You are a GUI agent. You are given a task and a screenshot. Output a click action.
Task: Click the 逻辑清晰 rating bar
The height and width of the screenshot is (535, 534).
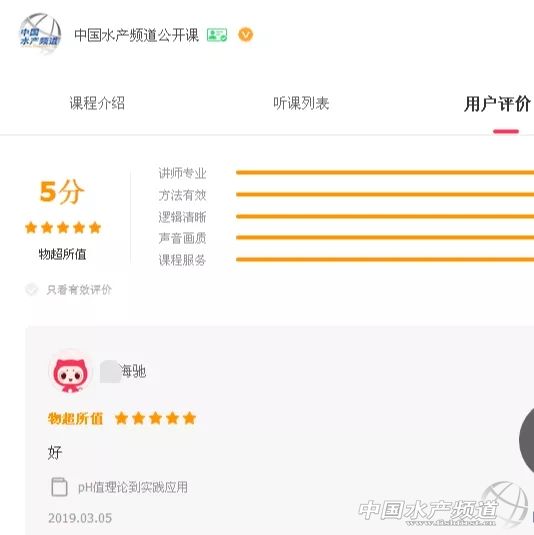385,216
